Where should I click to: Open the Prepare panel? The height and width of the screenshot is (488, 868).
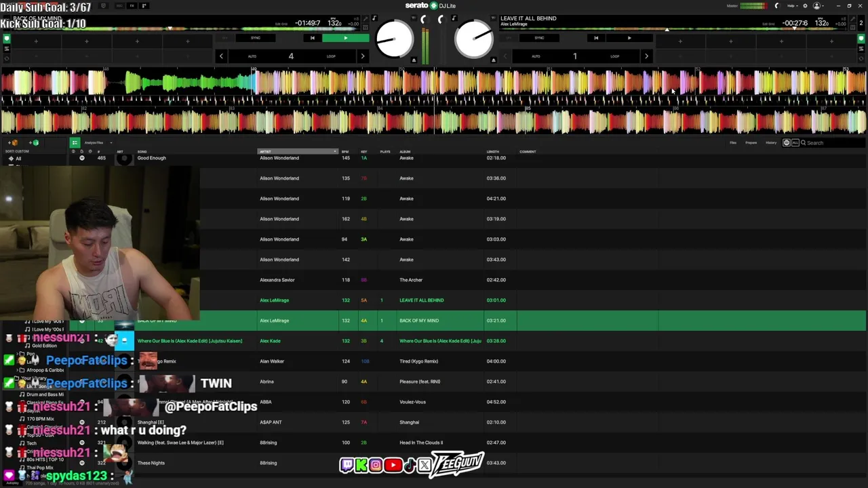click(751, 142)
